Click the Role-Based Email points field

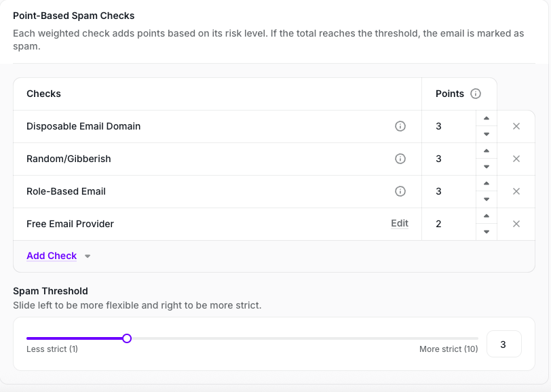coord(448,191)
